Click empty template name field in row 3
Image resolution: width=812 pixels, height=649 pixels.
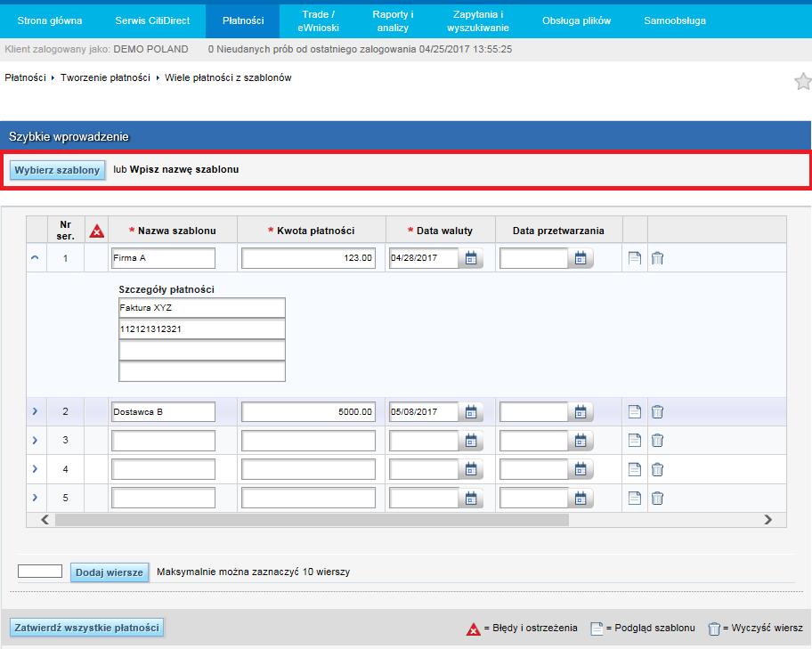(163, 441)
